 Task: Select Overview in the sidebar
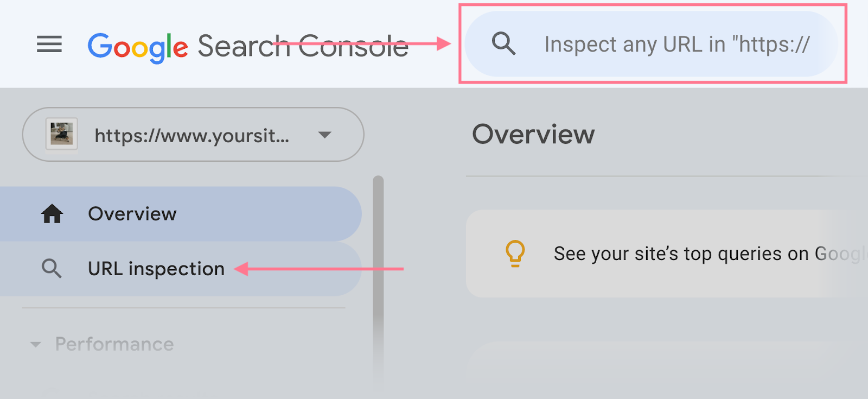(x=132, y=213)
